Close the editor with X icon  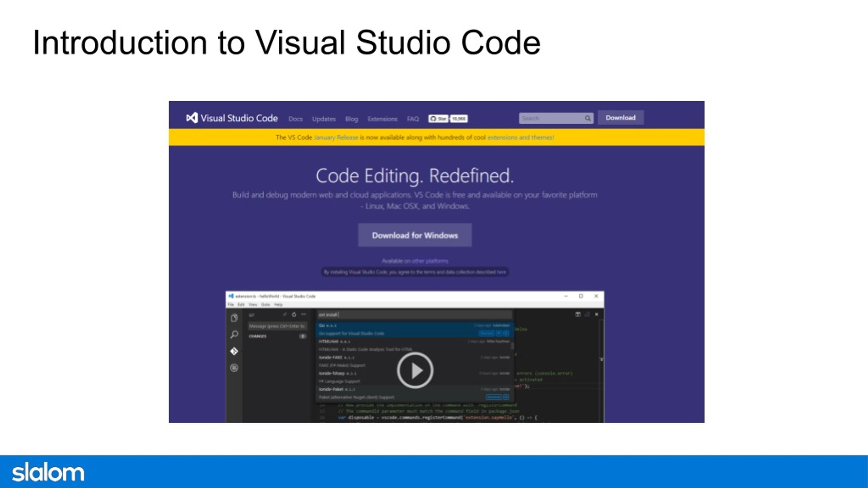tap(597, 314)
